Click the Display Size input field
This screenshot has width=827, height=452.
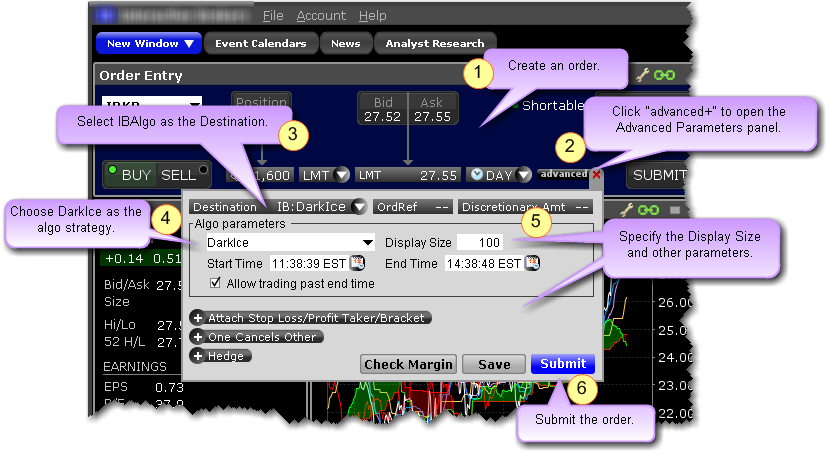pos(480,242)
